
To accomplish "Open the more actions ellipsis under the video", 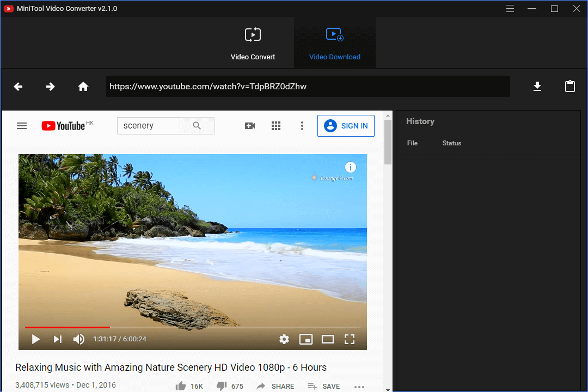I will pos(359,386).
